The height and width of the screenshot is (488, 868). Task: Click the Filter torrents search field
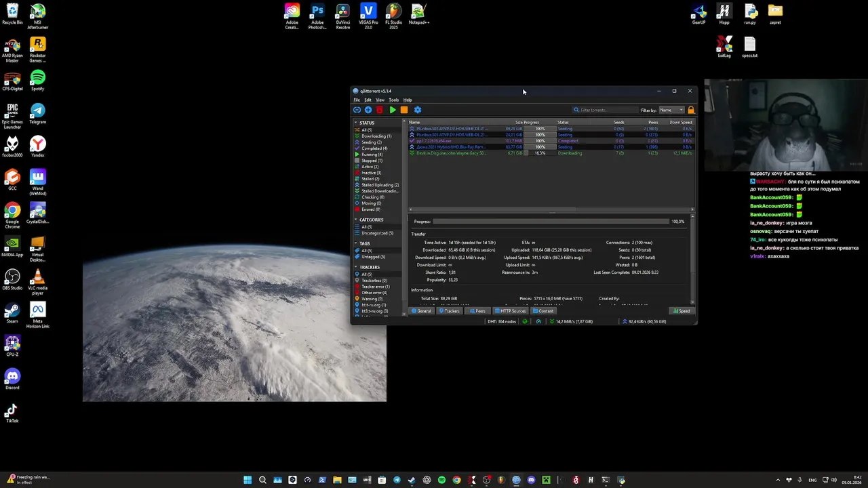tap(605, 110)
